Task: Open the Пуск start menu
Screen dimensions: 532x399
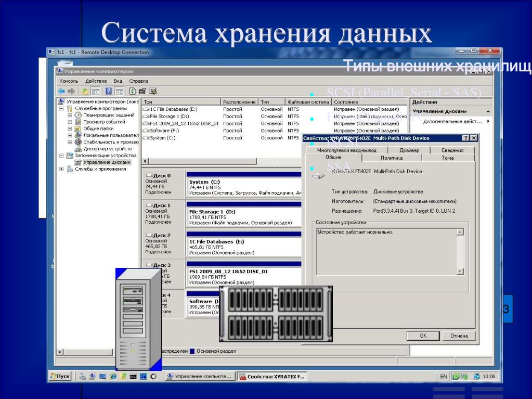Action: 60,376
